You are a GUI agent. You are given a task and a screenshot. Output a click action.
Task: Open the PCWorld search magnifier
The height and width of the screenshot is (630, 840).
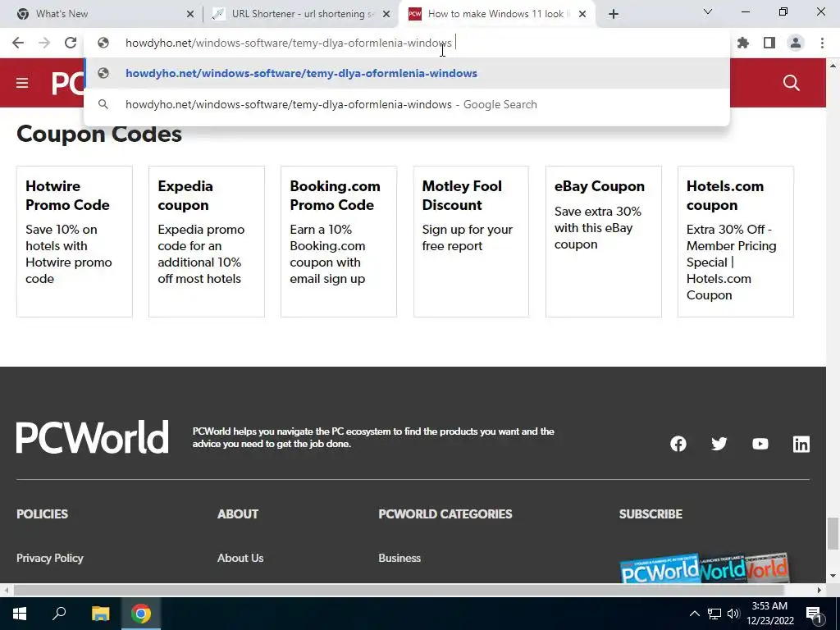[792, 83]
